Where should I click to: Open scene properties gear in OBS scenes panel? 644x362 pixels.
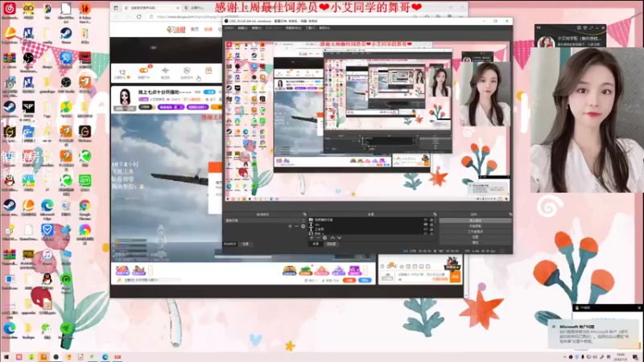[303, 227]
